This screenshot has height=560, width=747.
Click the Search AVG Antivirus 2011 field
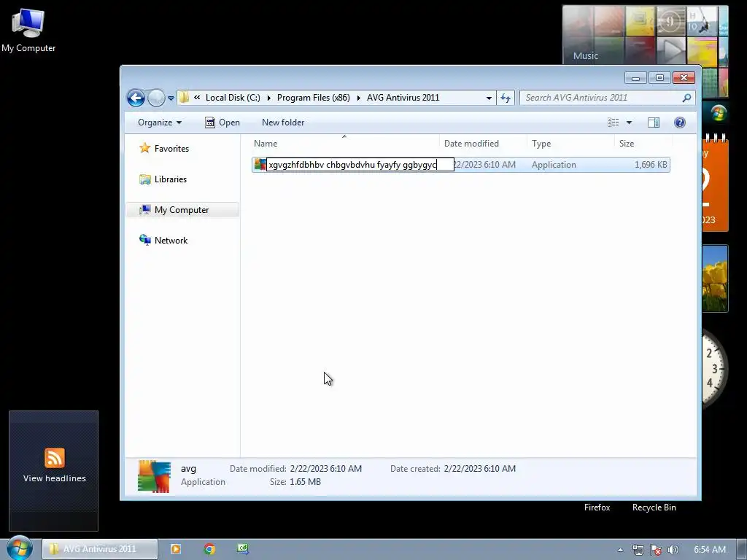[x=601, y=98]
